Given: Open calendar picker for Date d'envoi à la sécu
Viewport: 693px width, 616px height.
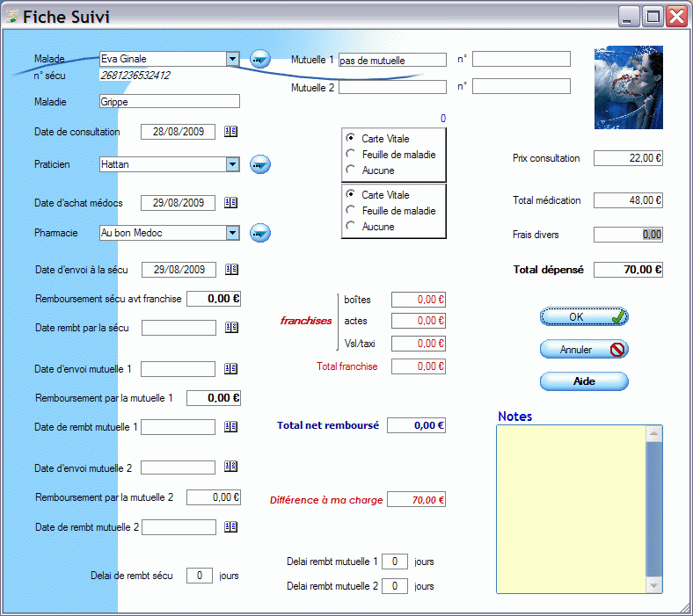Looking at the screenshot, I should pos(231,270).
